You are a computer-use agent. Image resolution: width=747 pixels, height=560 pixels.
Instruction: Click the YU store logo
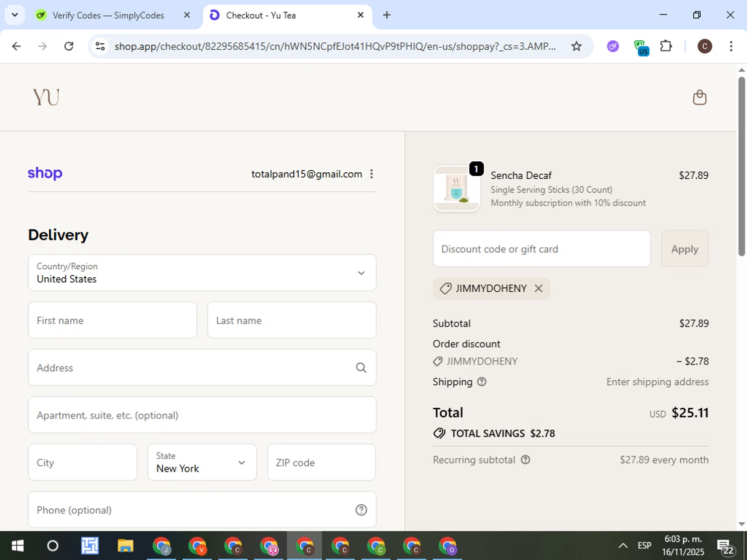click(46, 97)
